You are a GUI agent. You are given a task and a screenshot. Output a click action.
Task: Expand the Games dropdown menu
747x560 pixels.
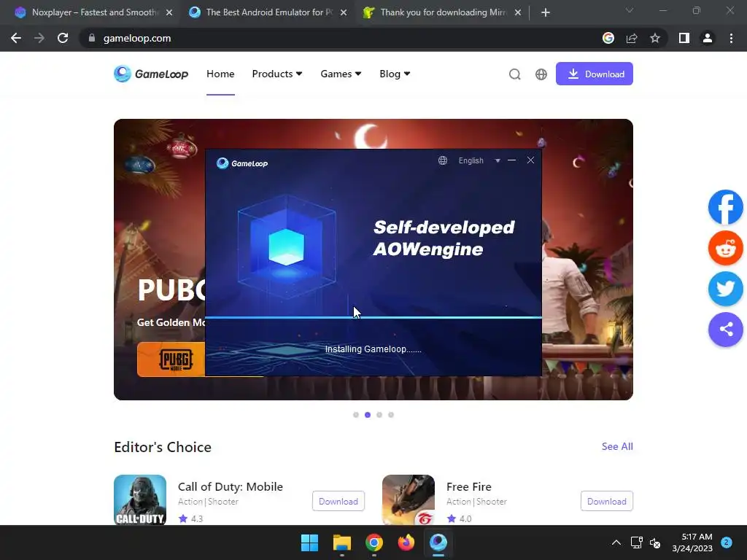tap(341, 74)
